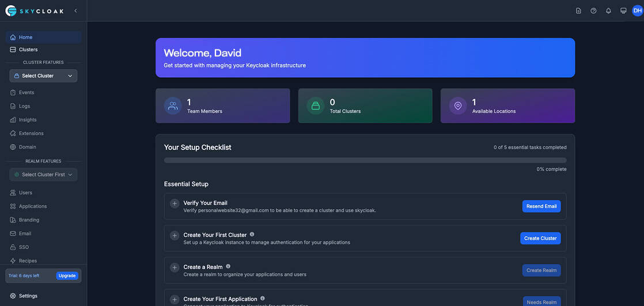Open Insights in the sidebar
This screenshot has height=306, width=644.
(27, 120)
